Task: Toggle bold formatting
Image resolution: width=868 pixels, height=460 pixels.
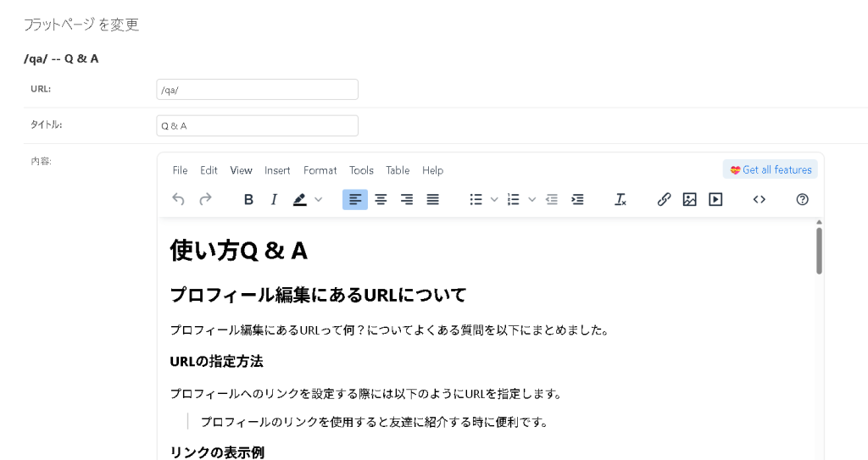Action: [x=248, y=199]
